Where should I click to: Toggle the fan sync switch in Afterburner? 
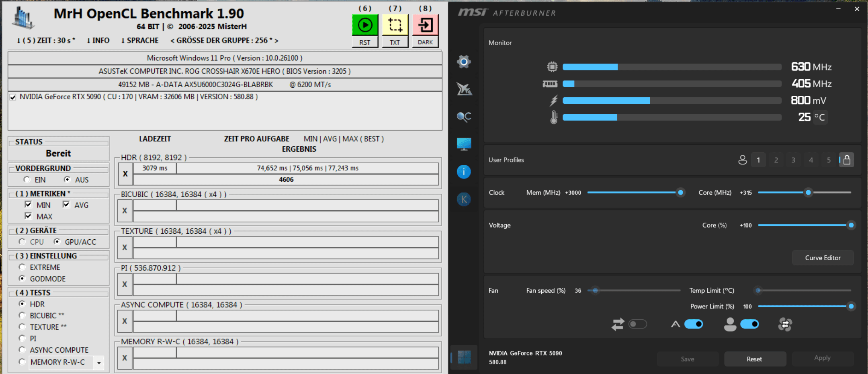pyautogui.click(x=638, y=324)
